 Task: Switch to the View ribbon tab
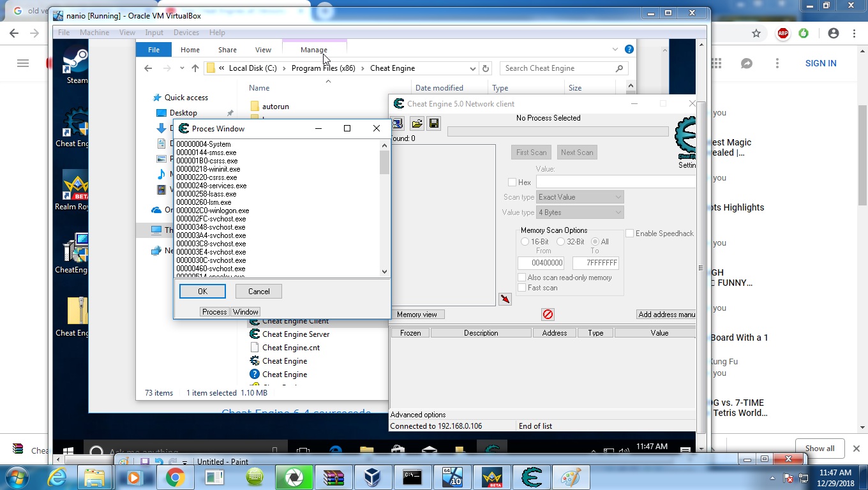[x=263, y=50]
